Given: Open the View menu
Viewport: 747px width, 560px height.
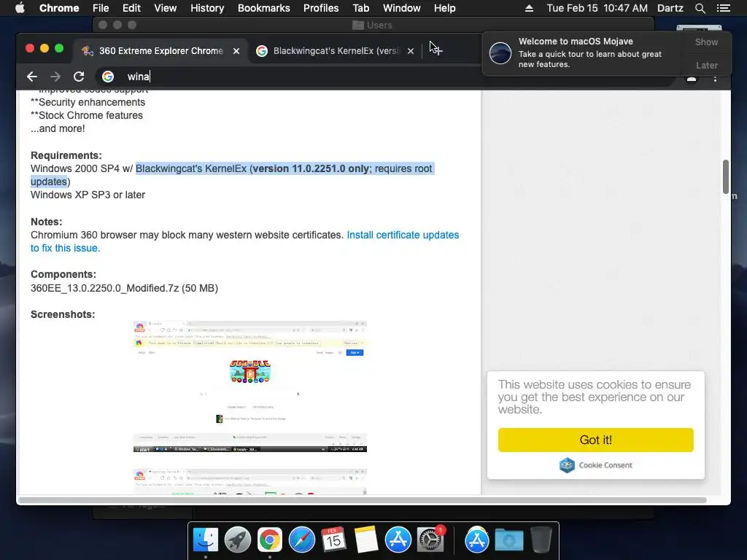Looking at the screenshot, I should (166, 8).
